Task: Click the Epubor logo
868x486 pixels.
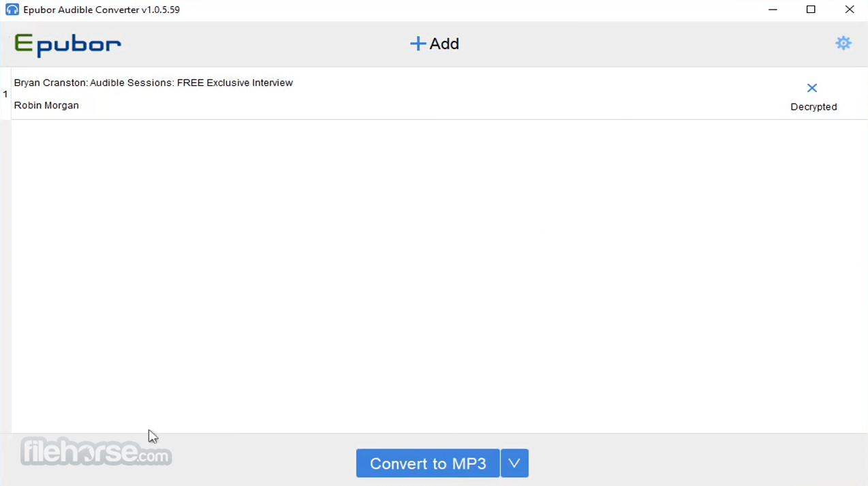Action: [68, 45]
